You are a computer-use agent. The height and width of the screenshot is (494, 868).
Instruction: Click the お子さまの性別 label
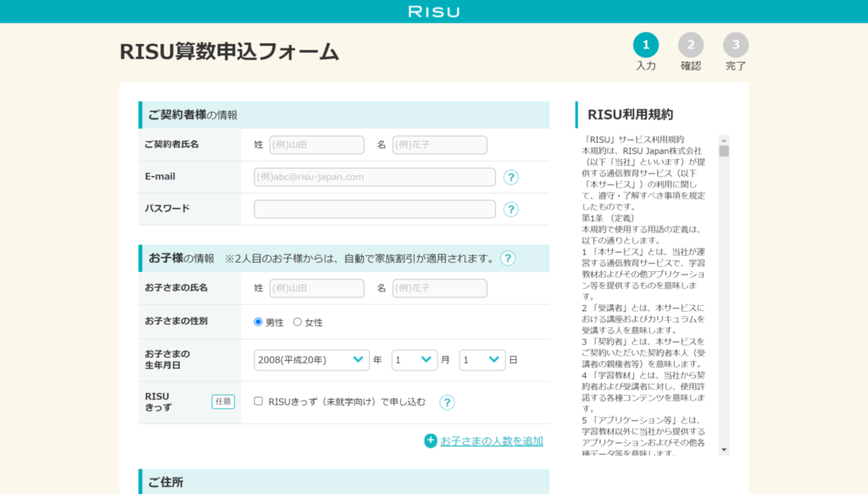176,321
